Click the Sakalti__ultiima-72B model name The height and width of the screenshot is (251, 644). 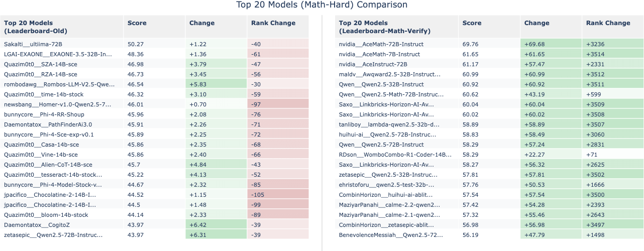coord(33,44)
